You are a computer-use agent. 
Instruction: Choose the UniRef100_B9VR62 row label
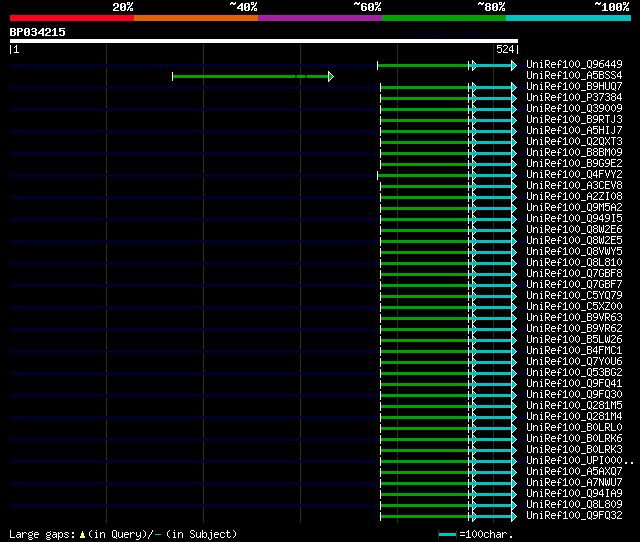tap(574, 329)
